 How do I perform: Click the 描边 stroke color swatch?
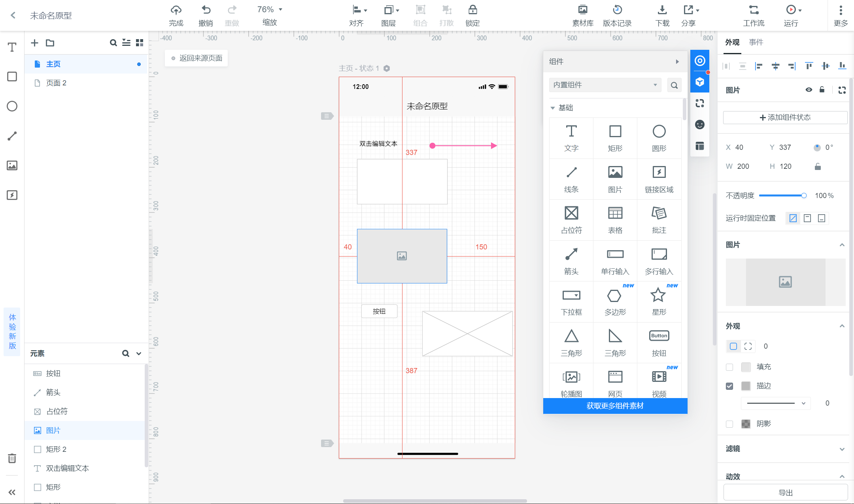click(x=746, y=386)
